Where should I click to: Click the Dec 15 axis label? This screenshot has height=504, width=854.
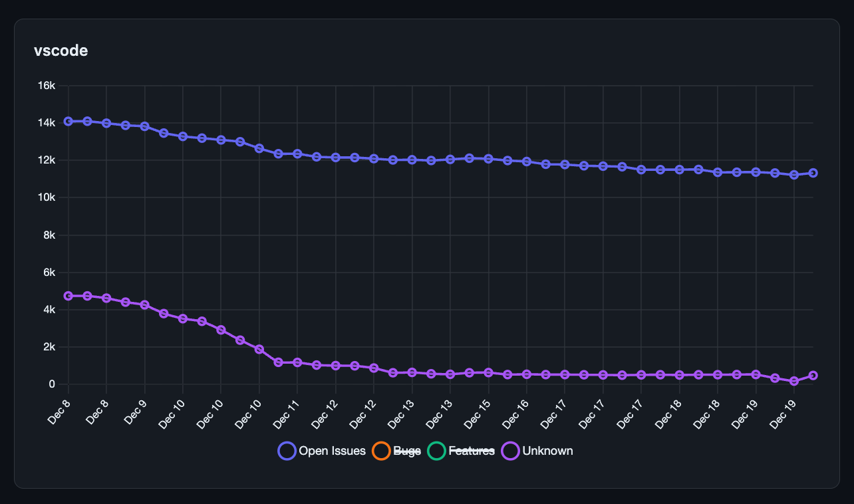476,414
